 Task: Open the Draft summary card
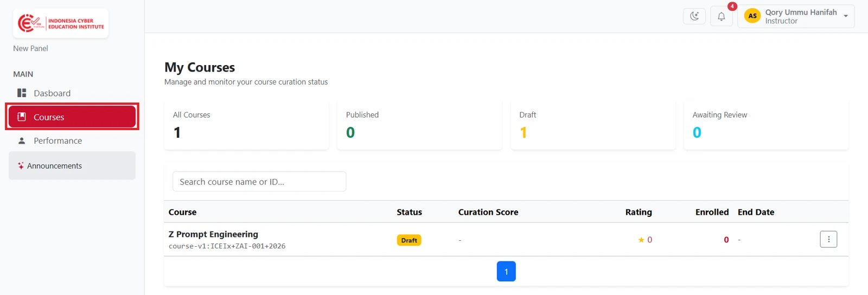[593, 125]
